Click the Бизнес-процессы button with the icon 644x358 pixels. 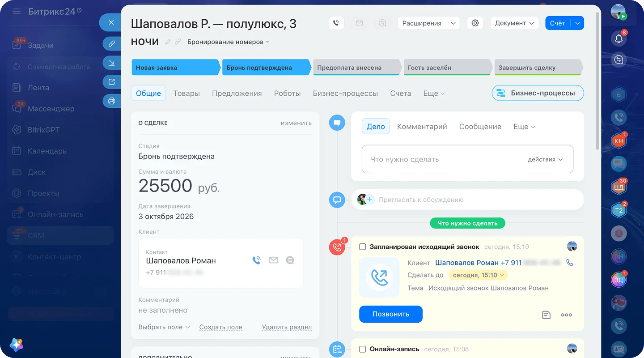click(x=538, y=93)
